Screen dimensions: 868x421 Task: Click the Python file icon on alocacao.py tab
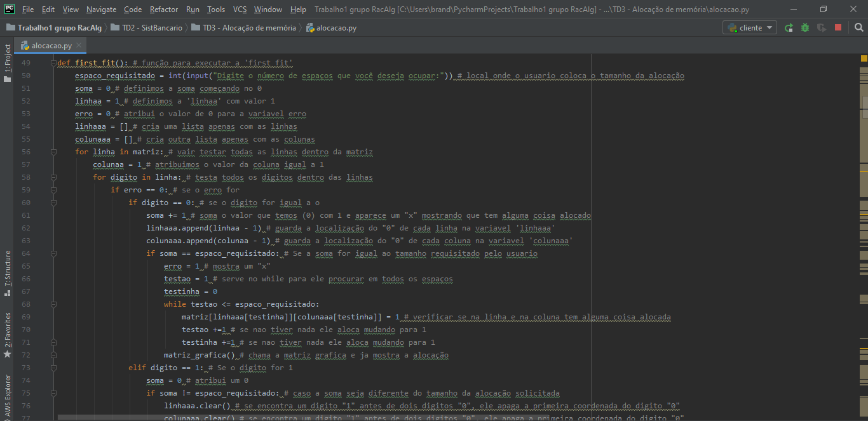click(x=25, y=46)
